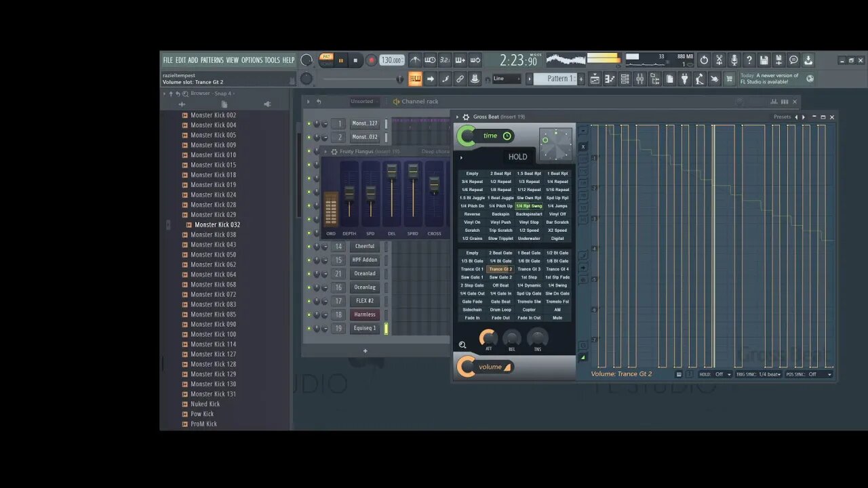Stop playback with the stop button
Viewport: 868px width, 488px height.
(355, 60)
